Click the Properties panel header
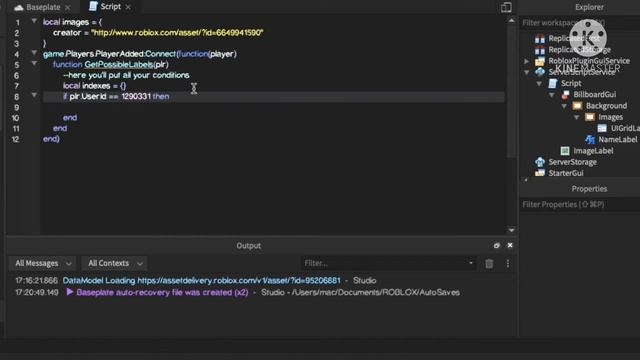Viewport: 640px width, 360px height. (x=589, y=189)
